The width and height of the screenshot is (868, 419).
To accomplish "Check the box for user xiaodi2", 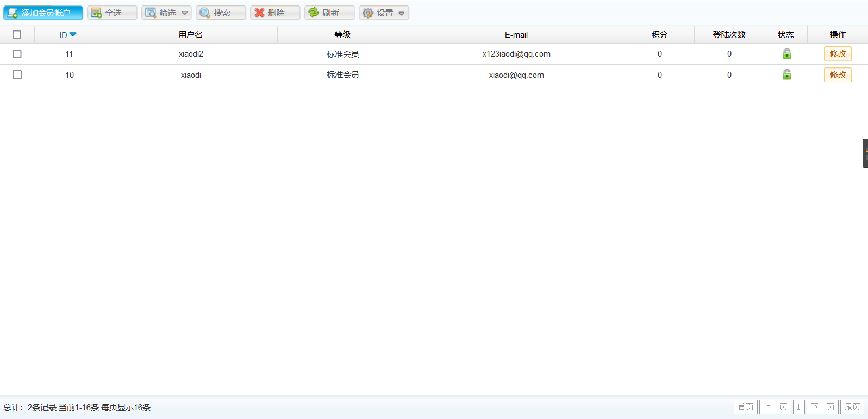I will pyautogui.click(x=17, y=54).
